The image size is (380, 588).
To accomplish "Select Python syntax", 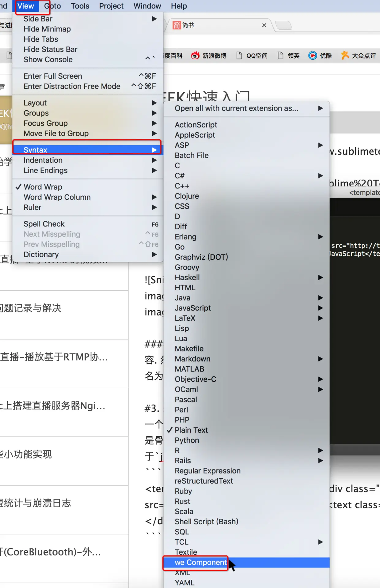I will coord(247,440).
